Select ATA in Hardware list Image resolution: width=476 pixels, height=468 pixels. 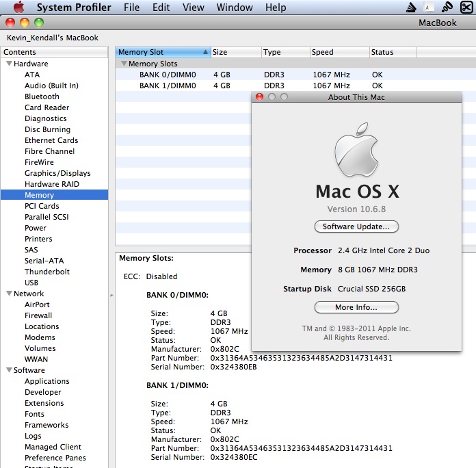(32, 75)
